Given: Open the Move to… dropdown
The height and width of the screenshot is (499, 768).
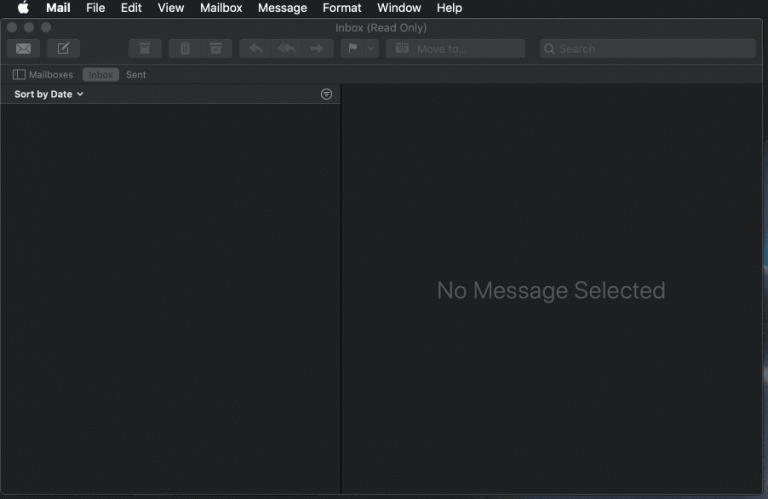Looking at the screenshot, I should tap(456, 48).
